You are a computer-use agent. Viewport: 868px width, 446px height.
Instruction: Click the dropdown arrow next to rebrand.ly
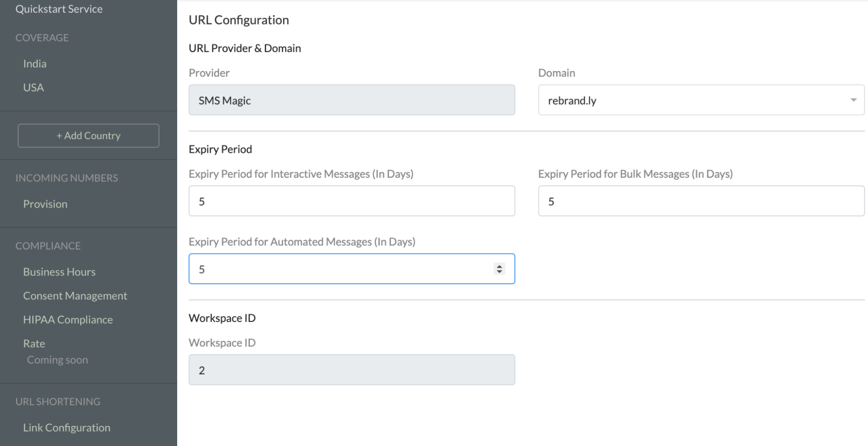point(852,100)
